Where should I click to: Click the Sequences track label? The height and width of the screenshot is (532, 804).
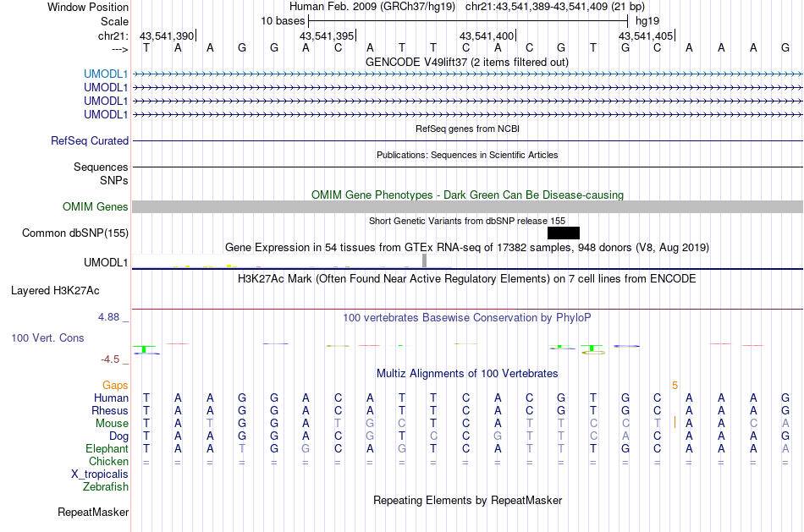click(101, 167)
